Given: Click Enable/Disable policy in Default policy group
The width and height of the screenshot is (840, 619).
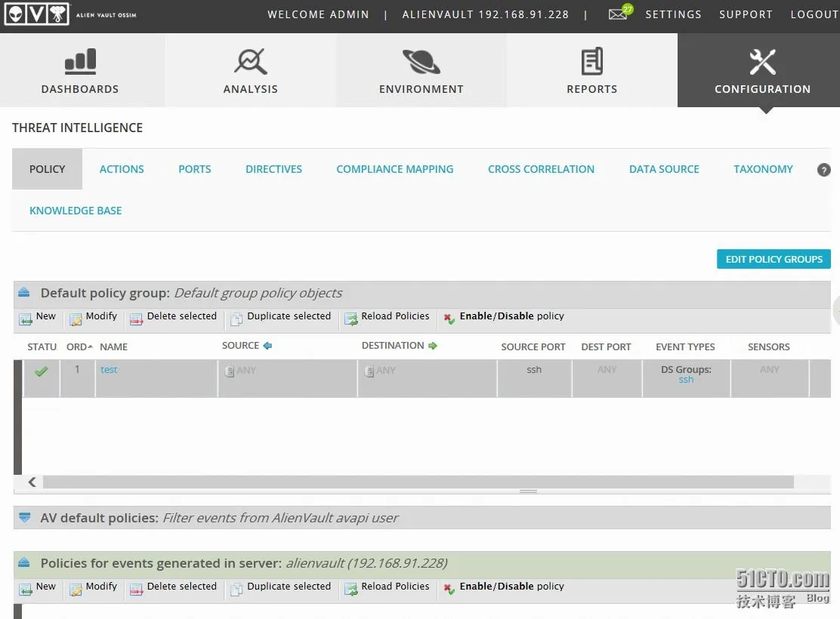Looking at the screenshot, I should (x=504, y=317).
